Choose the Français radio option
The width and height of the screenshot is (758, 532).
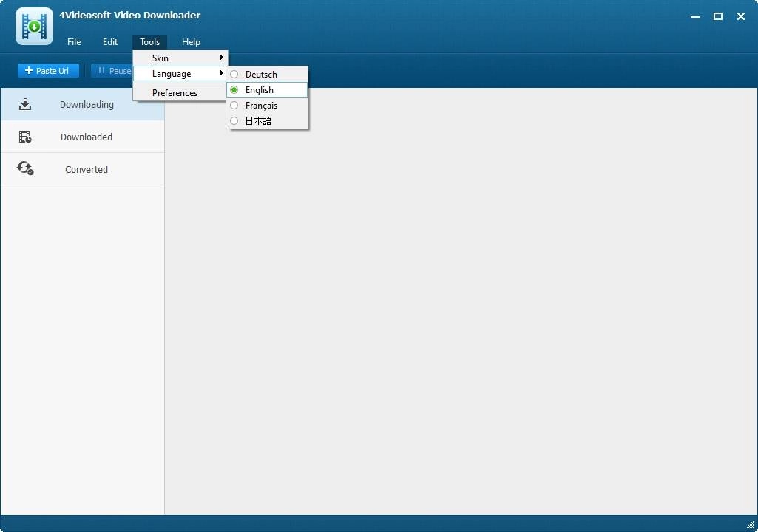click(x=234, y=106)
